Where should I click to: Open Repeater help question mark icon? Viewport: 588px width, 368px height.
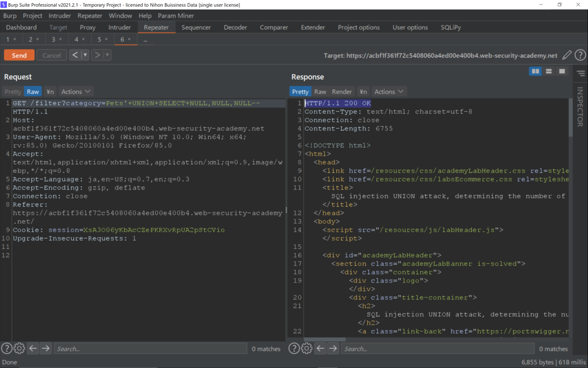(580, 55)
